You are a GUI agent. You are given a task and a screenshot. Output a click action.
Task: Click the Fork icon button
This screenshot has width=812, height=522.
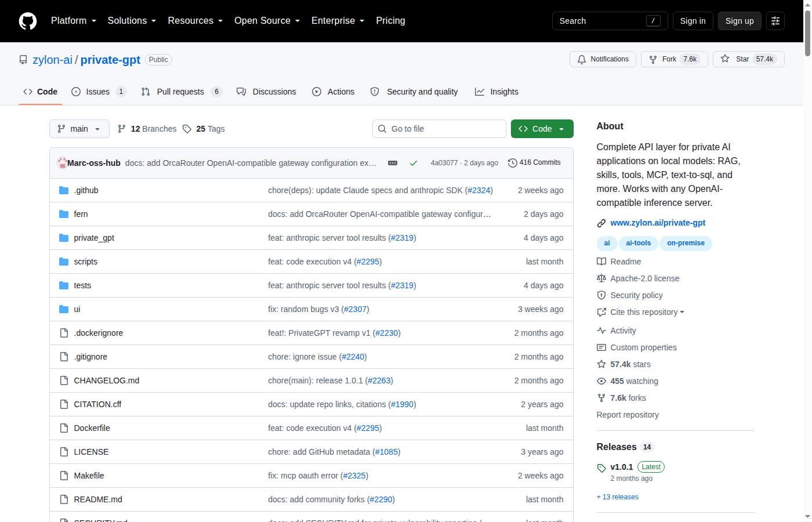(653, 59)
